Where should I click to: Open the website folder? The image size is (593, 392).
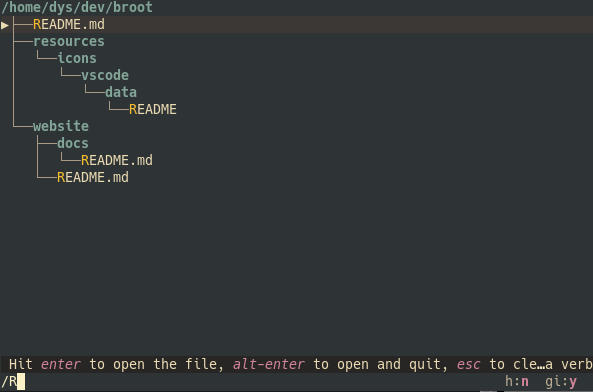(61, 127)
